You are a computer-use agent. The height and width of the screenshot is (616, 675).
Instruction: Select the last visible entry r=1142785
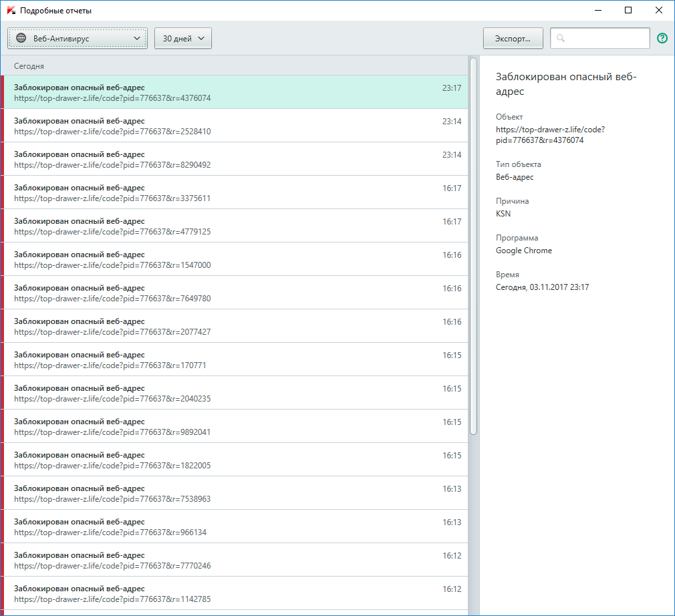click(x=234, y=593)
